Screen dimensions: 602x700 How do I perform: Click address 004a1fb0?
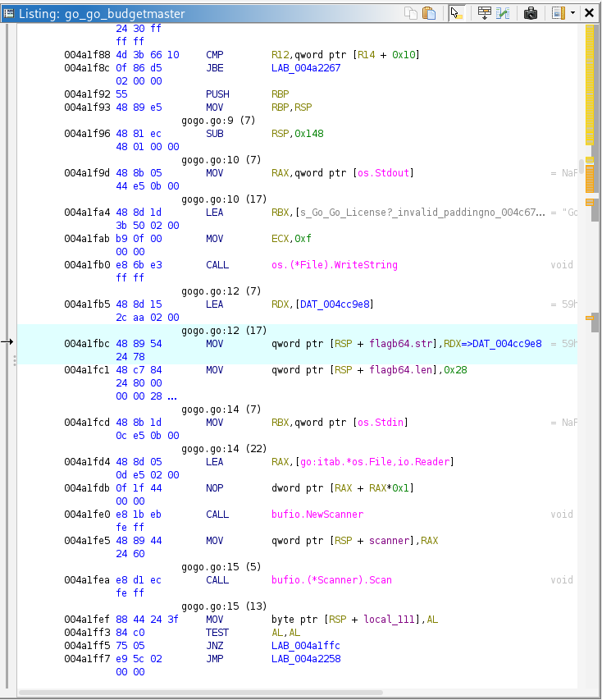click(87, 265)
